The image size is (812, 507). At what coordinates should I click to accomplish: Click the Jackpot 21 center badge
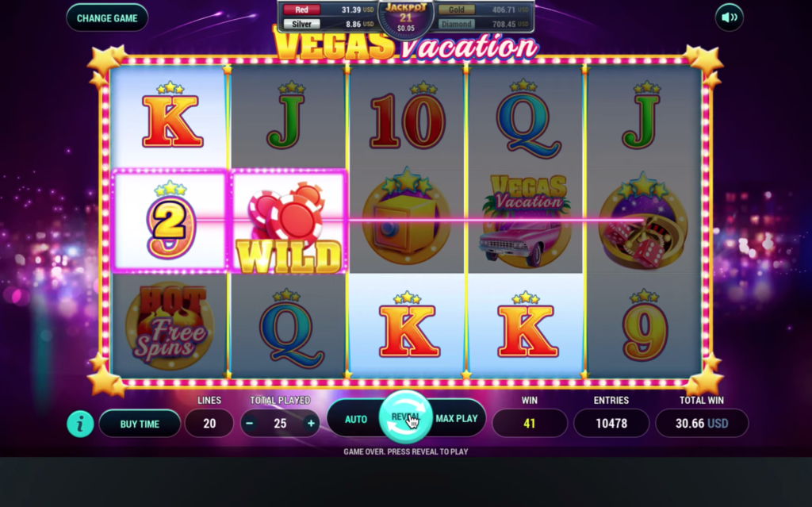[405, 17]
